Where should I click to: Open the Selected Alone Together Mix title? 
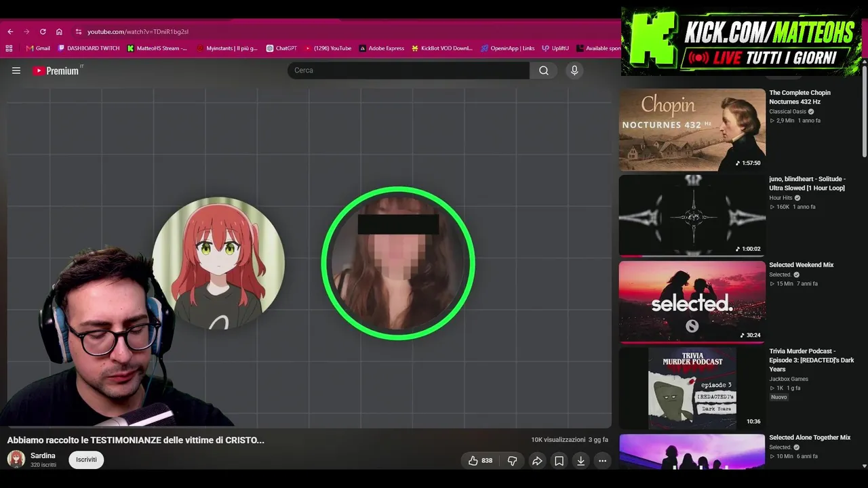tap(810, 438)
